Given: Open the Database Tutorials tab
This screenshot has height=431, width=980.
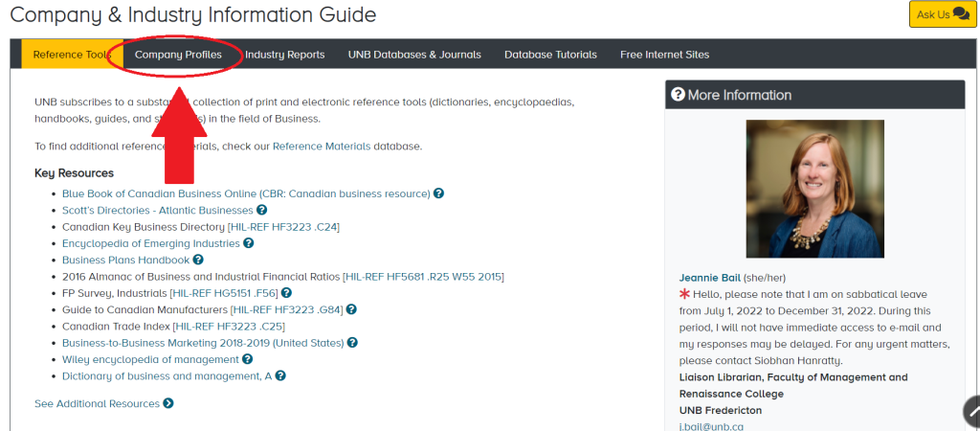Looking at the screenshot, I should click(550, 55).
